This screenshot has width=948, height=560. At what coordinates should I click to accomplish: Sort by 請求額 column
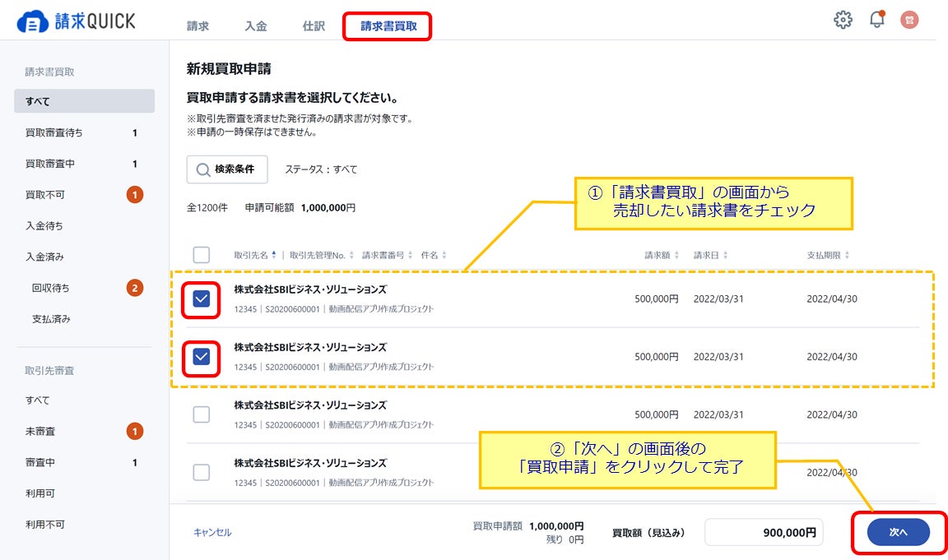click(x=662, y=255)
